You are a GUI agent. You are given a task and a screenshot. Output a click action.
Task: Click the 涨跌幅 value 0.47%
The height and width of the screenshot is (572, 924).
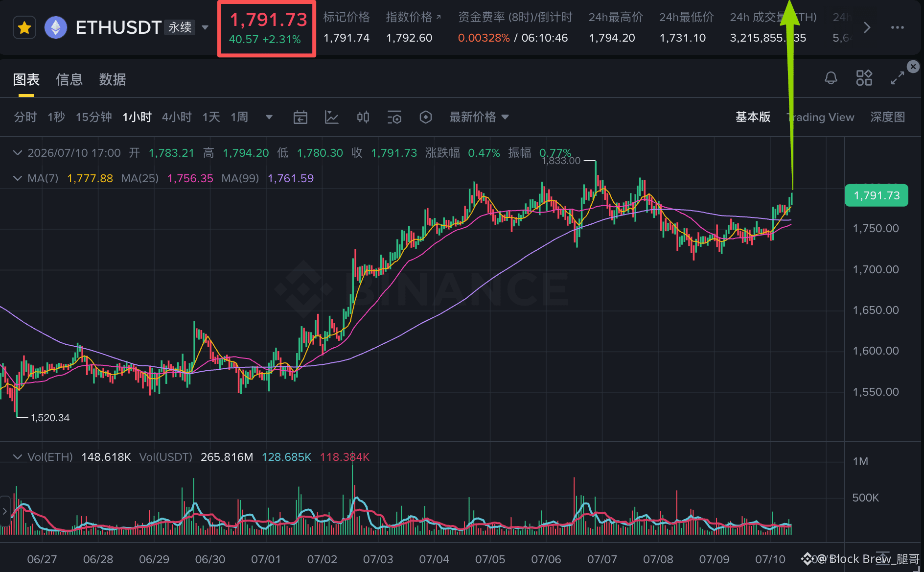pyautogui.click(x=484, y=153)
